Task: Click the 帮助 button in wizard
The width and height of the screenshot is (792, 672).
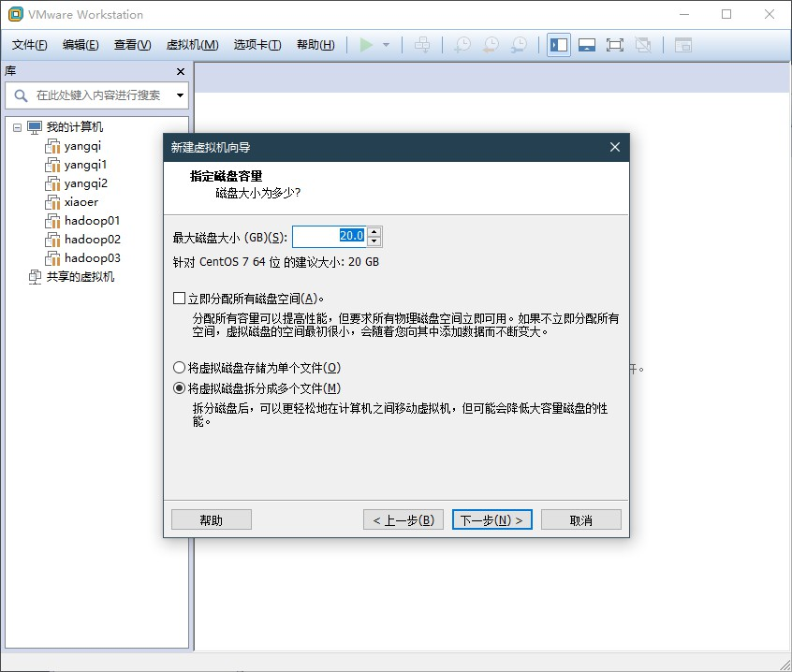Action: 212,519
